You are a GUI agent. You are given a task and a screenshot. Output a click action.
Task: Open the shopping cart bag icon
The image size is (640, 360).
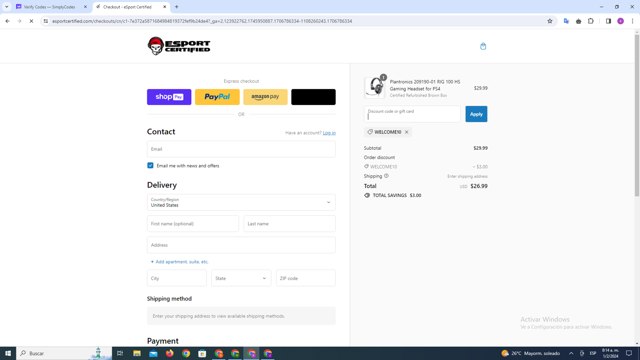point(483,46)
